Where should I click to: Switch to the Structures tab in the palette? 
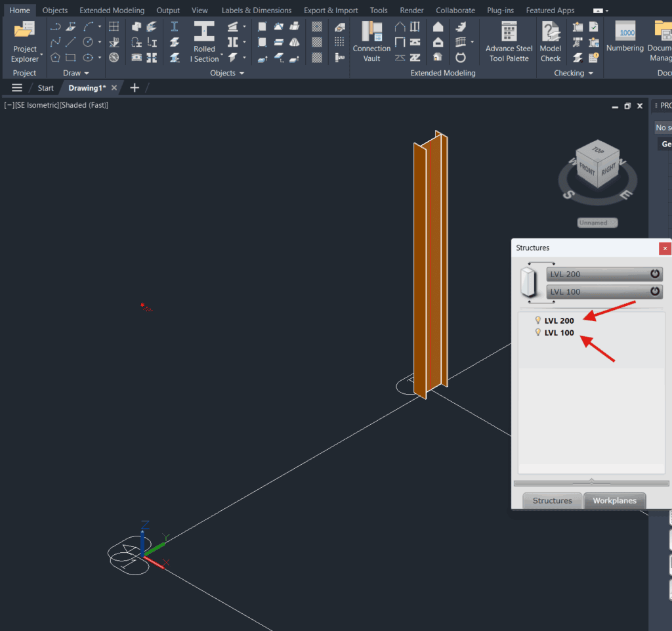point(552,500)
